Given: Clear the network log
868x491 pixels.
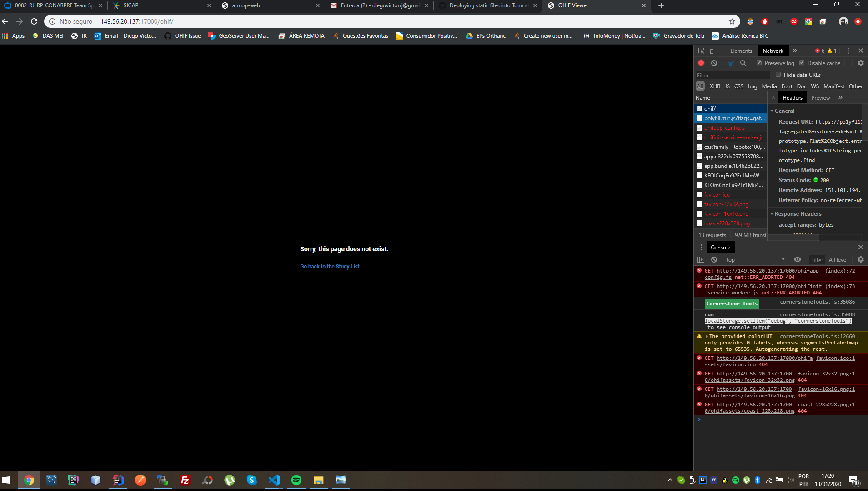Looking at the screenshot, I should pos(714,63).
